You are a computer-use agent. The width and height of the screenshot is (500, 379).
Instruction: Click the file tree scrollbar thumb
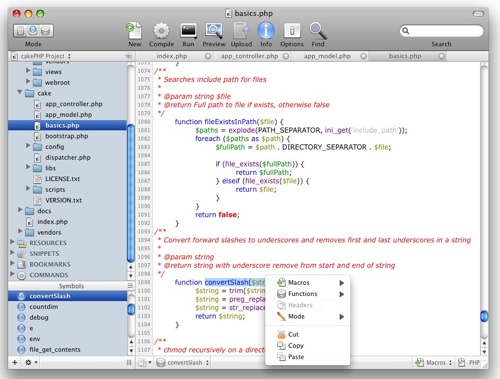click(131, 193)
